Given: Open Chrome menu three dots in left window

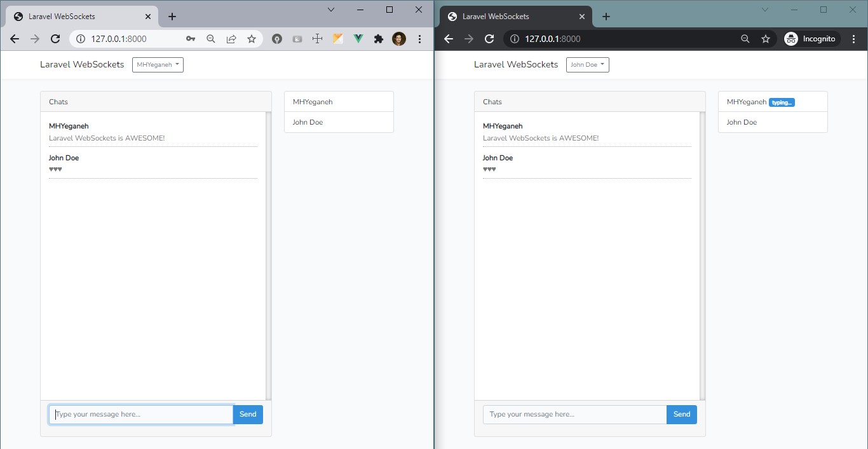Looking at the screenshot, I should click(419, 39).
